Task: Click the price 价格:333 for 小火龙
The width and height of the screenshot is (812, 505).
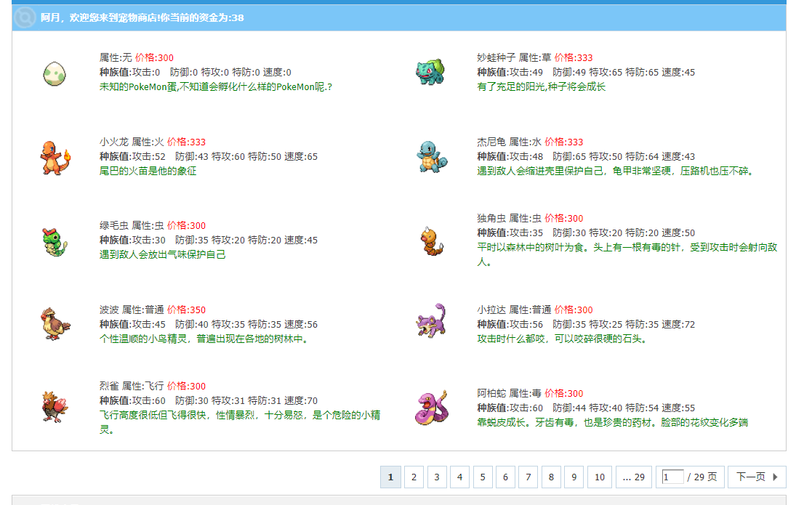Action: 186,142
